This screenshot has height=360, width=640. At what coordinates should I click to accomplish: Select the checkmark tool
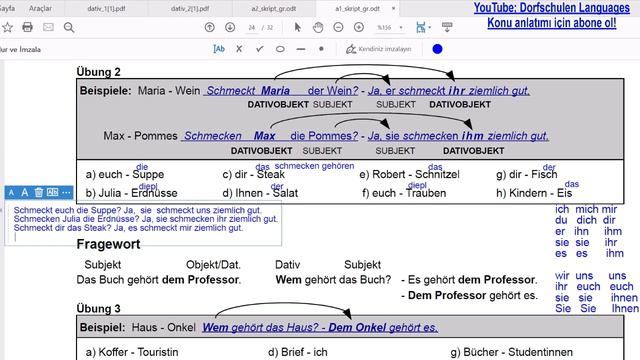point(260,49)
